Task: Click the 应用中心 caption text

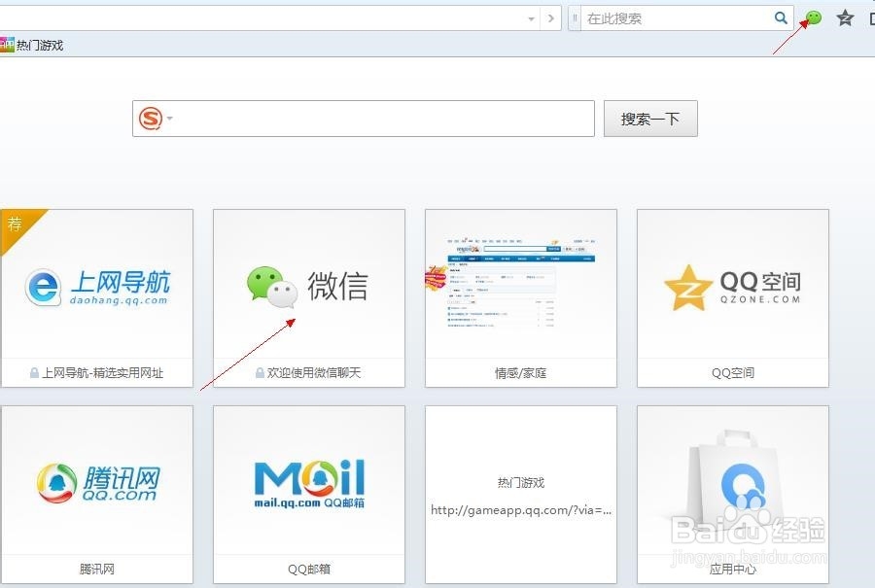Action: (733, 569)
